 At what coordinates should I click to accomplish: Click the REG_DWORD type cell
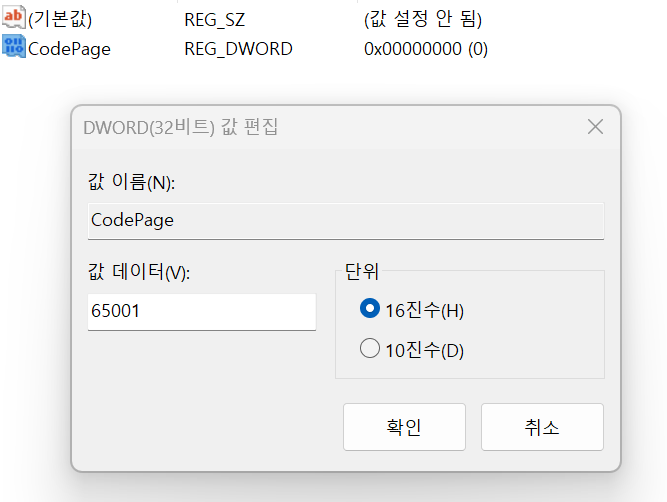point(238,49)
